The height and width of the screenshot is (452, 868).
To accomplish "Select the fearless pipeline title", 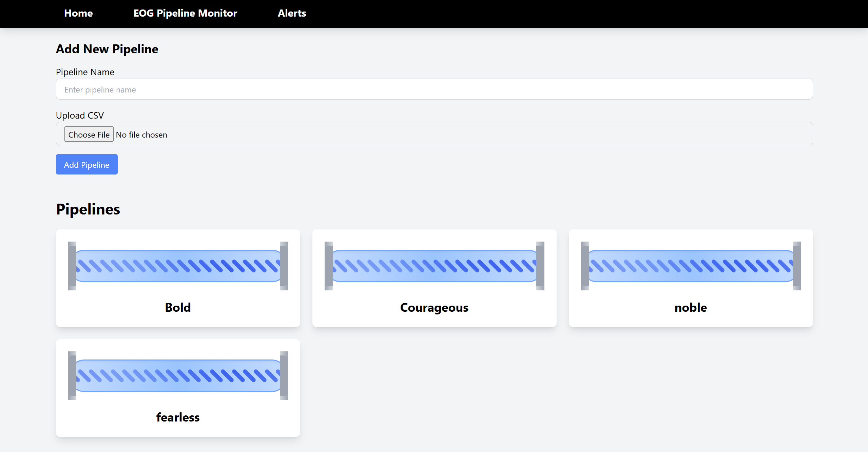I will click(178, 417).
